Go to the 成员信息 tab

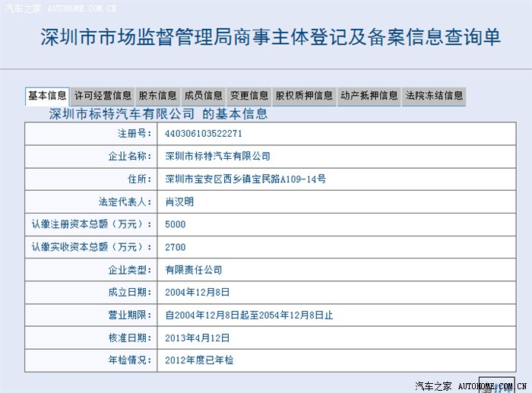click(x=203, y=97)
